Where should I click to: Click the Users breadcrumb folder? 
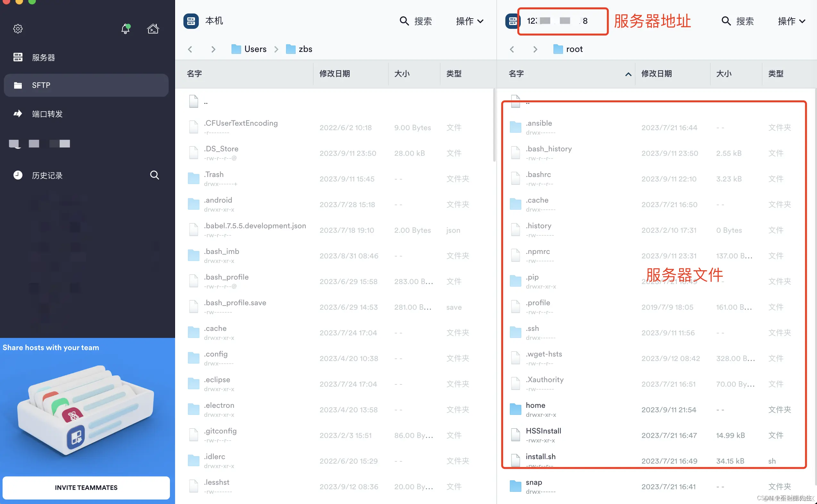click(255, 49)
